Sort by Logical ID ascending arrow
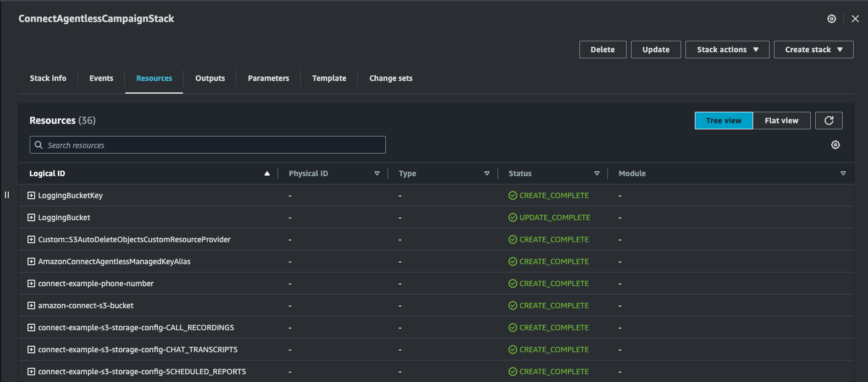This screenshot has height=382, width=868. (267, 173)
